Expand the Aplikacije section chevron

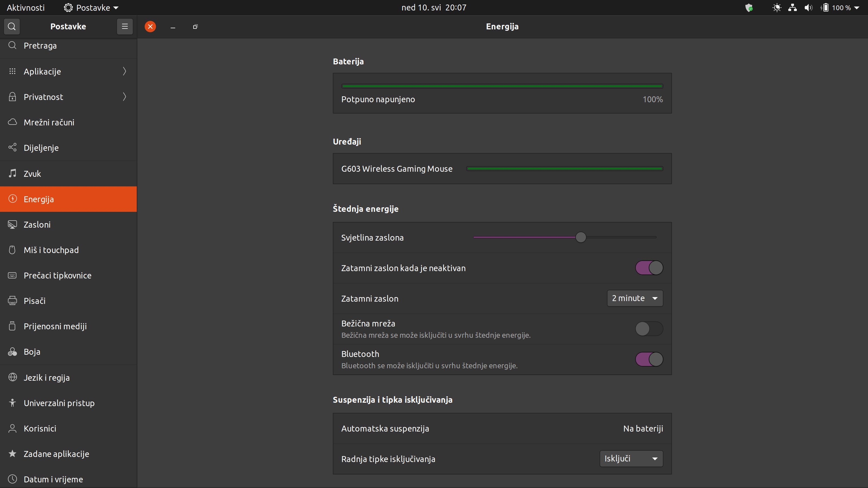(x=124, y=71)
